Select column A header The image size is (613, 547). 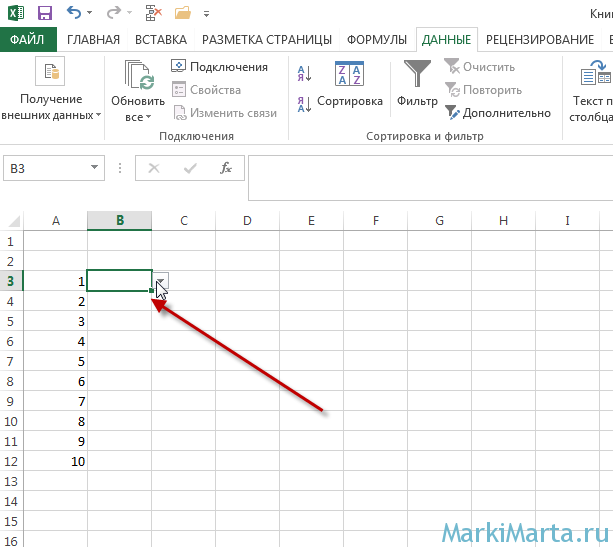point(56,221)
